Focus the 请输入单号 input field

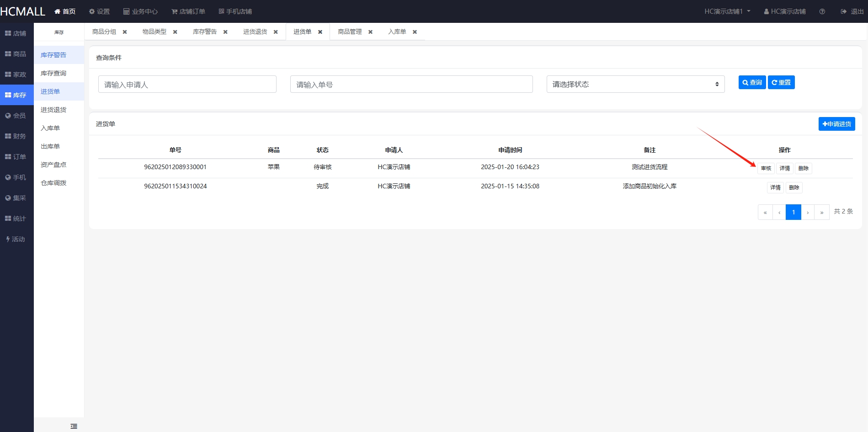tap(411, 84)
